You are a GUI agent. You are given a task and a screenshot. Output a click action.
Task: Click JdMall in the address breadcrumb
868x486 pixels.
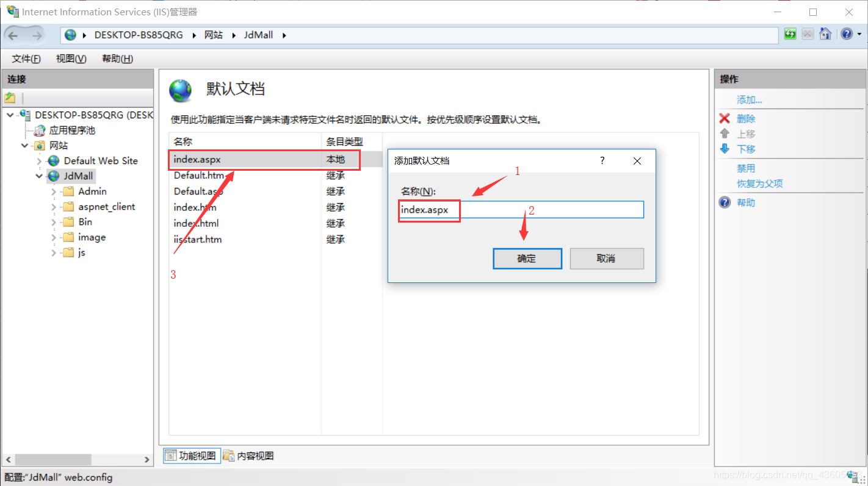[258, 35]
